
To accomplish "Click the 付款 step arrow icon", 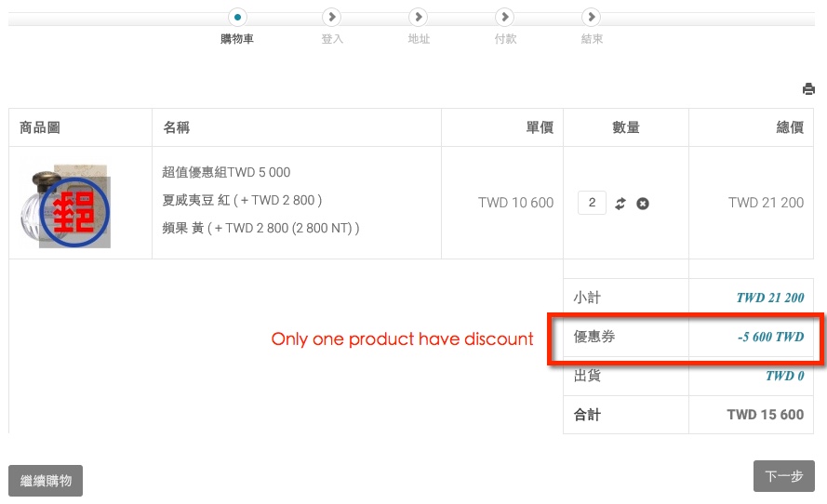I will pyautogui.click(x=505, y=17).
